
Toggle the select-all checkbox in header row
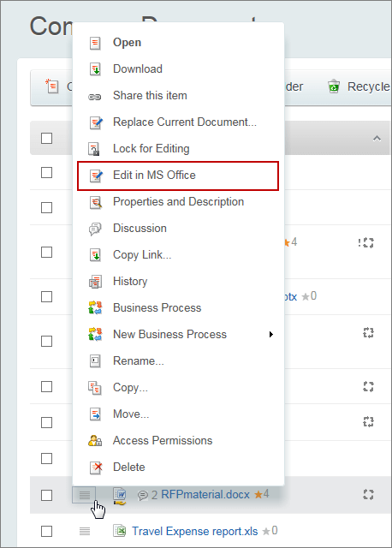tap(46, 138)
